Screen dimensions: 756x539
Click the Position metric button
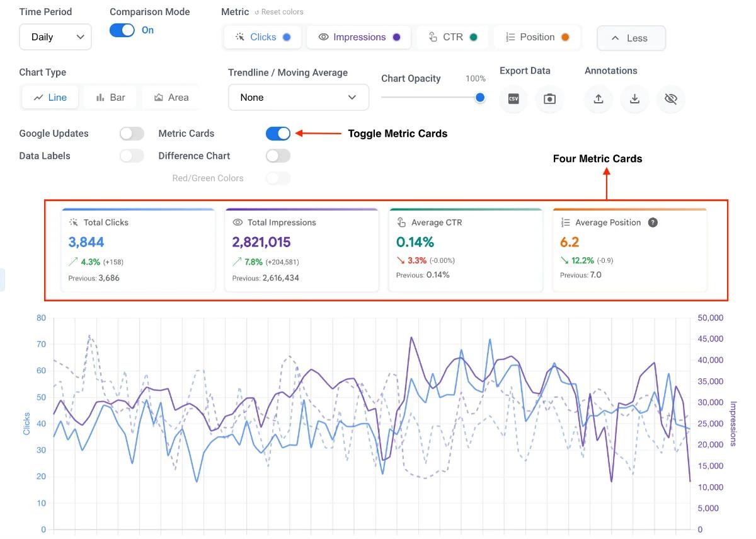click(537, 37)
